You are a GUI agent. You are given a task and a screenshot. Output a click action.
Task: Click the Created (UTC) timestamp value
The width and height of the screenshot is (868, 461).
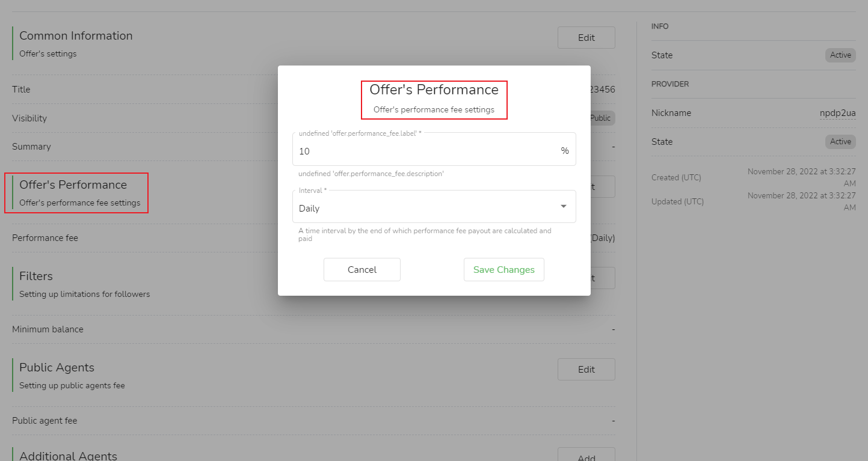click(x=801, y=177)
